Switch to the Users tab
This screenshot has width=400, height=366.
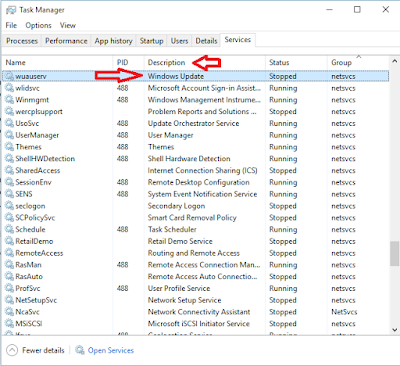(x=179, y=41)
